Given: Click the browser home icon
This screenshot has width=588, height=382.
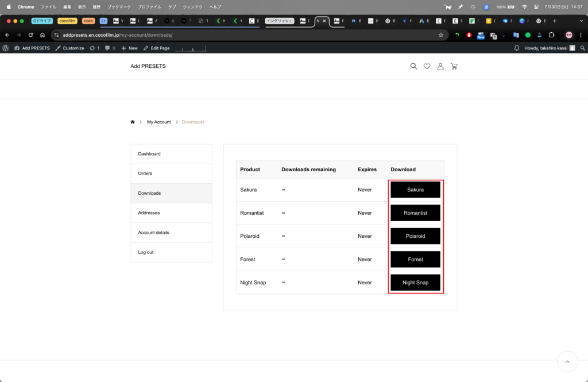Looking at the screenshot, I should click(x=42, y=35).
